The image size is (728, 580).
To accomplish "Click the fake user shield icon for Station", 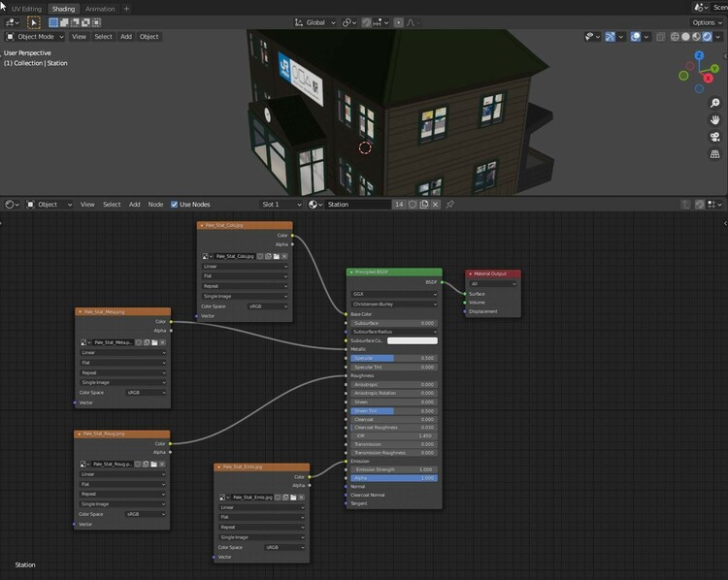I will 413,205.
